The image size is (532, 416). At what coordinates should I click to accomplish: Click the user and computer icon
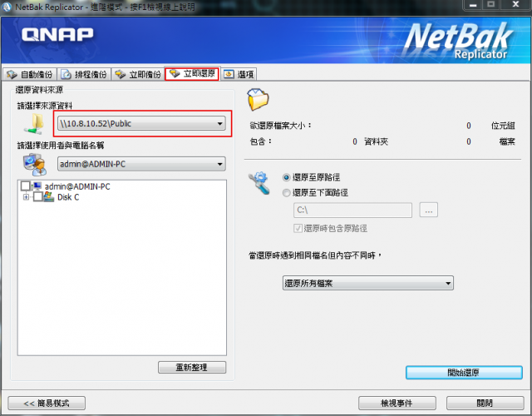[x=35, y=165]
